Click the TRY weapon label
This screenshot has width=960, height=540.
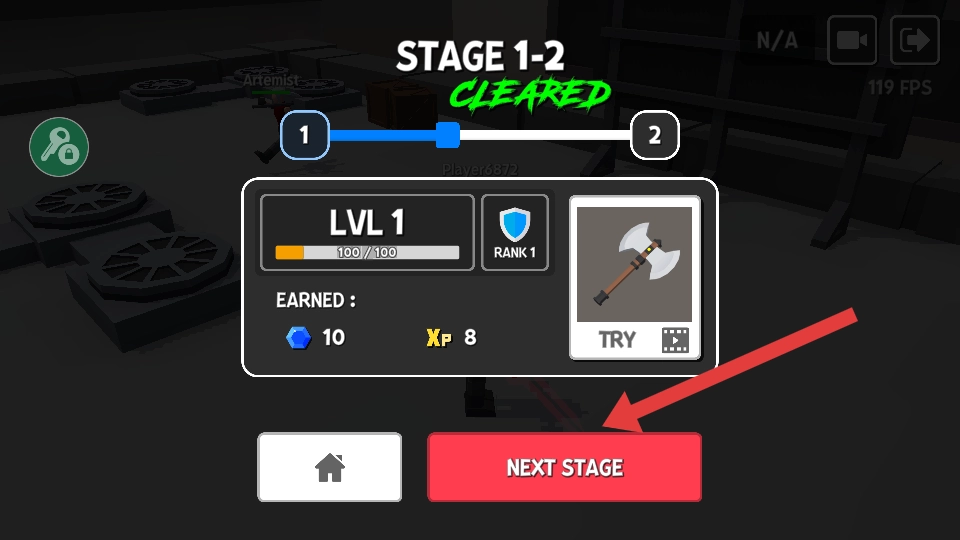coord(617,340)
